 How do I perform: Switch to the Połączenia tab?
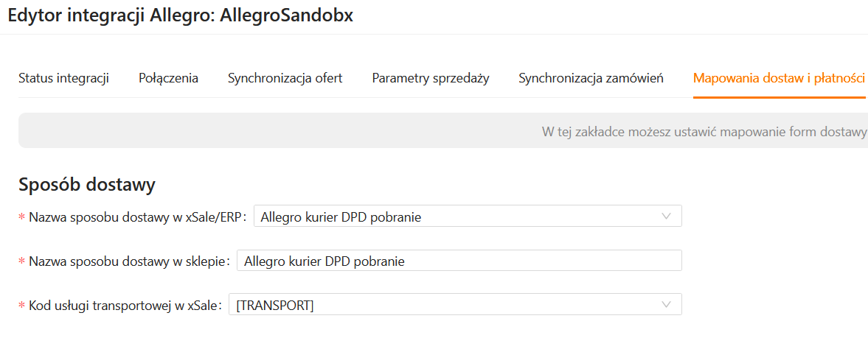168,78
